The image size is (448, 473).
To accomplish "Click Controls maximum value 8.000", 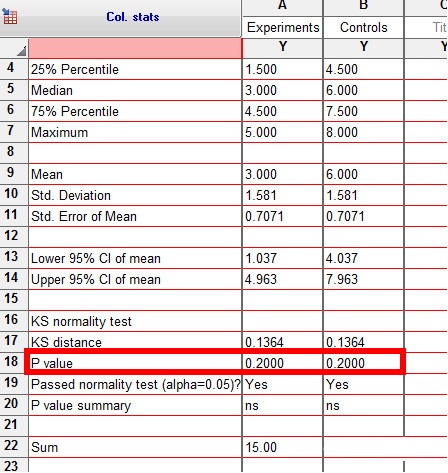I will tap(342, 132).
